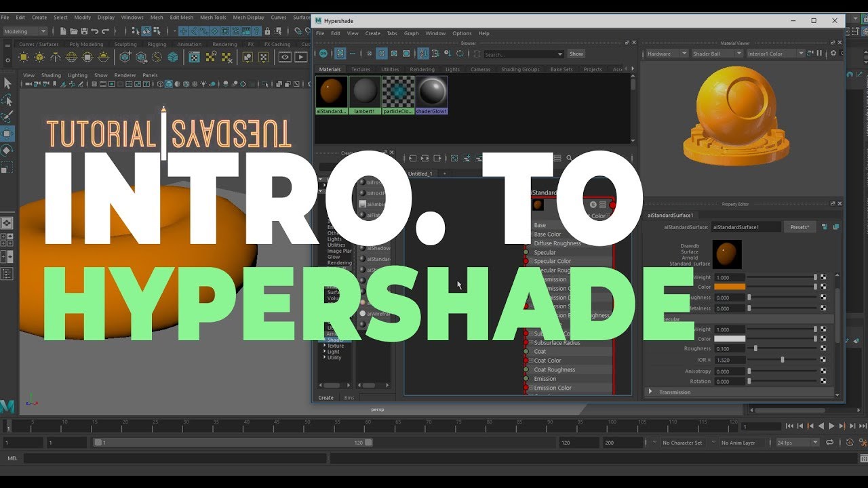Screen dimensions: 868x488
Task: Add a new graph tab with plus
Action: coord(445,174)
